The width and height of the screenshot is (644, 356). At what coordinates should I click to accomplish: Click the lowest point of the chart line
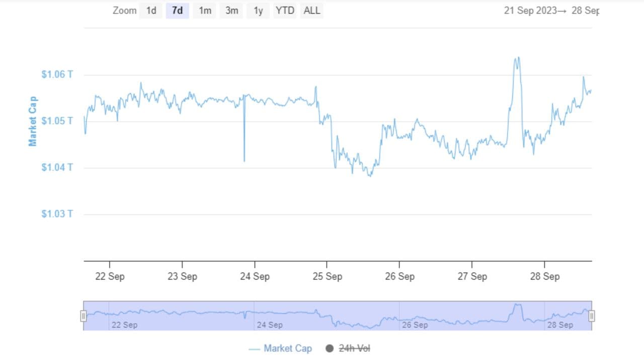point(370,176)
